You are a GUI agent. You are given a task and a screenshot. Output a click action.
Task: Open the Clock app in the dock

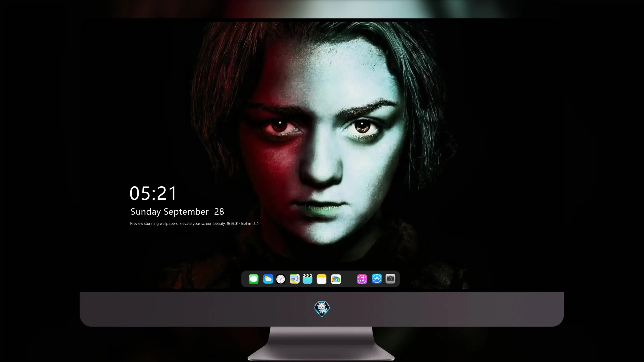(x=281, y=279)
